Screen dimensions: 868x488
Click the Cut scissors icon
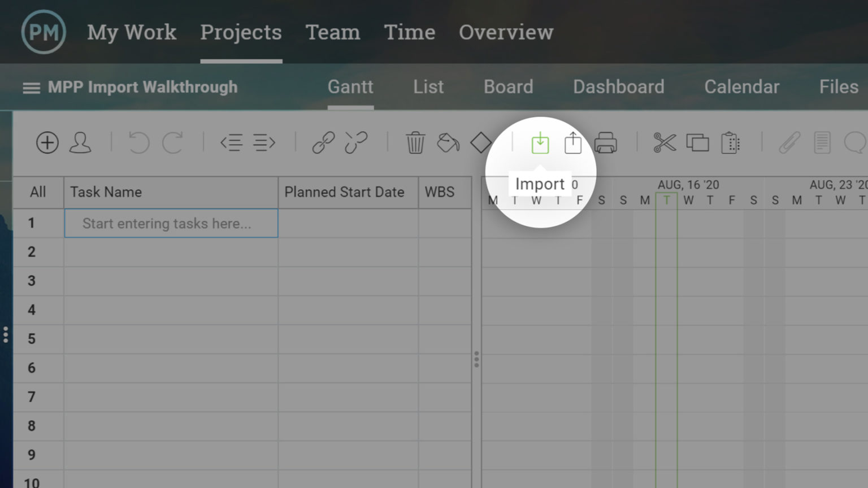tap(665, 143)
